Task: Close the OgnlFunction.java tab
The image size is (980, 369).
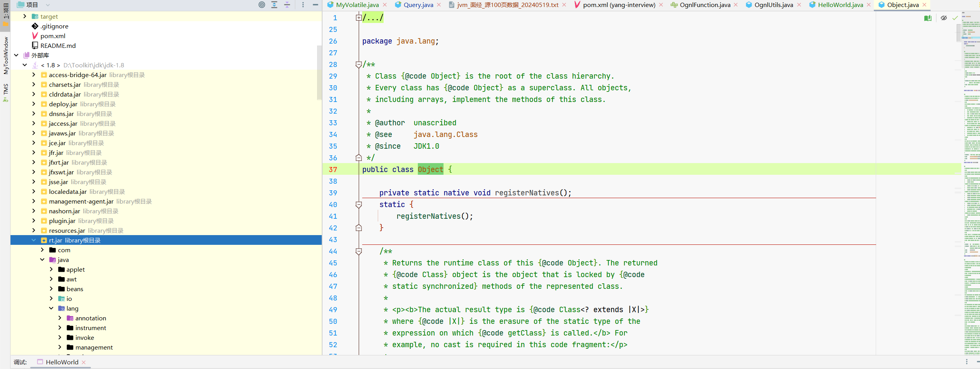Action: (736, 5)
